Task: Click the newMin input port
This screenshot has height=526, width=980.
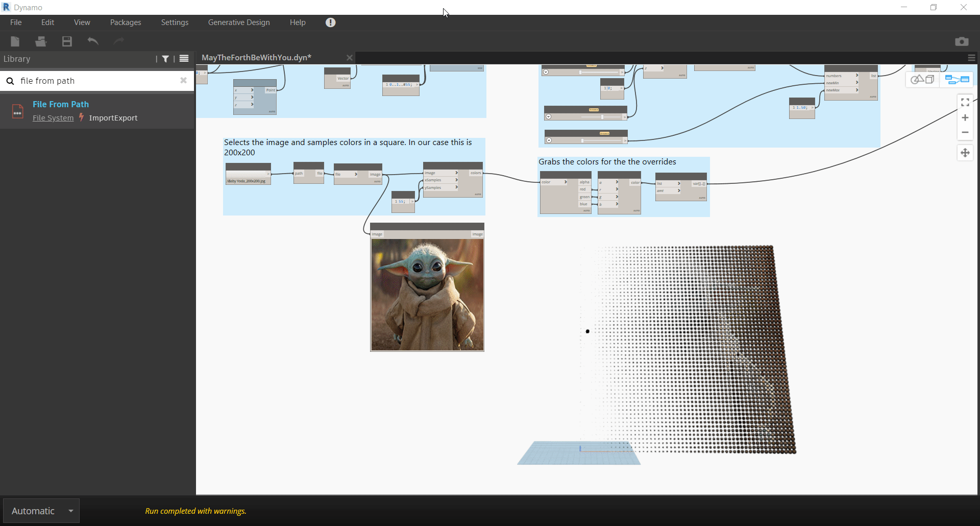Action: point(842,83)
